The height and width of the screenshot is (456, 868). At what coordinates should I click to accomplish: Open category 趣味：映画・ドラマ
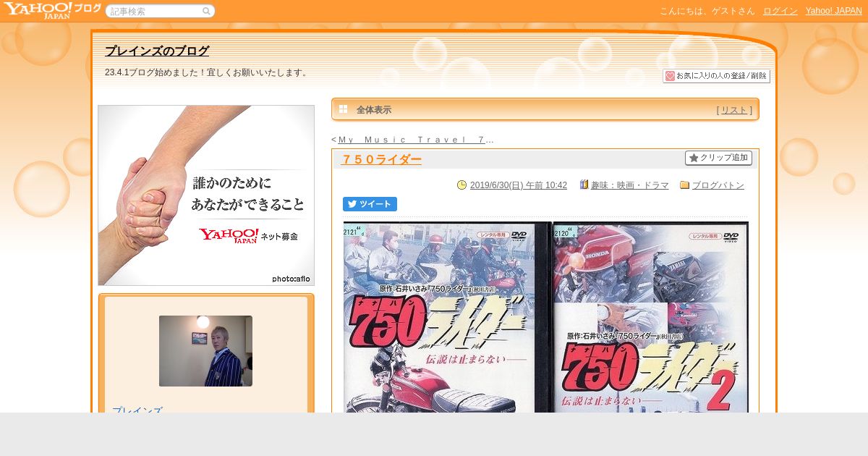[630, 185]
